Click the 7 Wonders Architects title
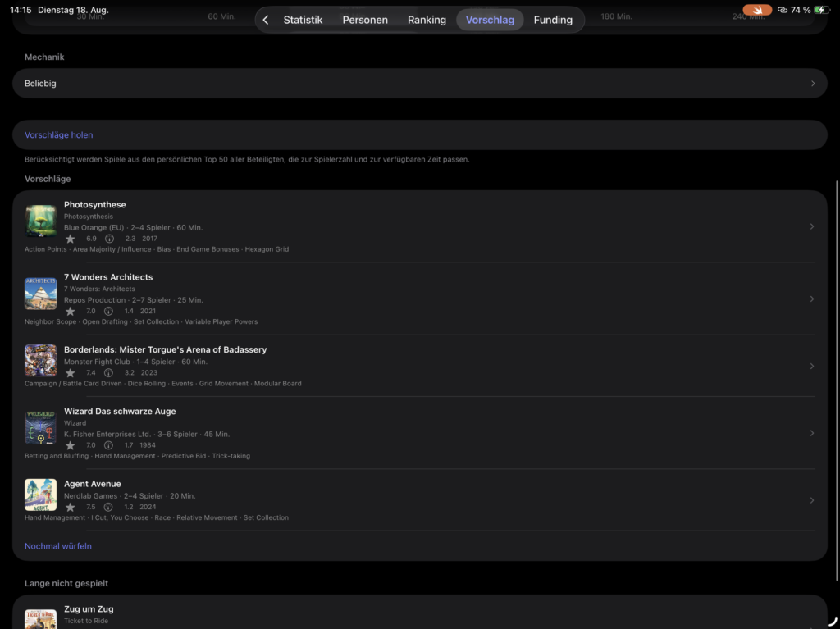Viewport: 840px width, 629px height. (x=108, y=277)
